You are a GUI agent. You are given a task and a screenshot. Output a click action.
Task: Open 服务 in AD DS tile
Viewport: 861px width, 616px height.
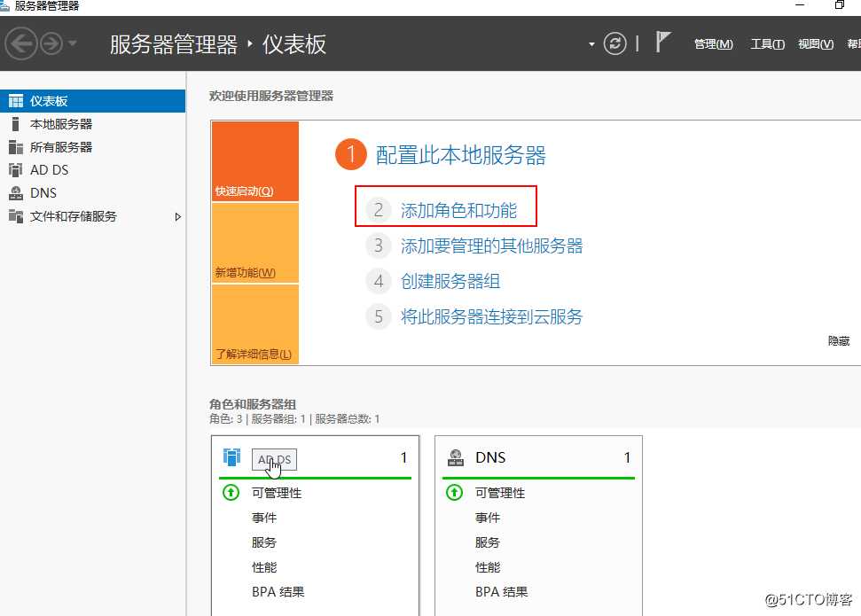[x=264, y=542]
